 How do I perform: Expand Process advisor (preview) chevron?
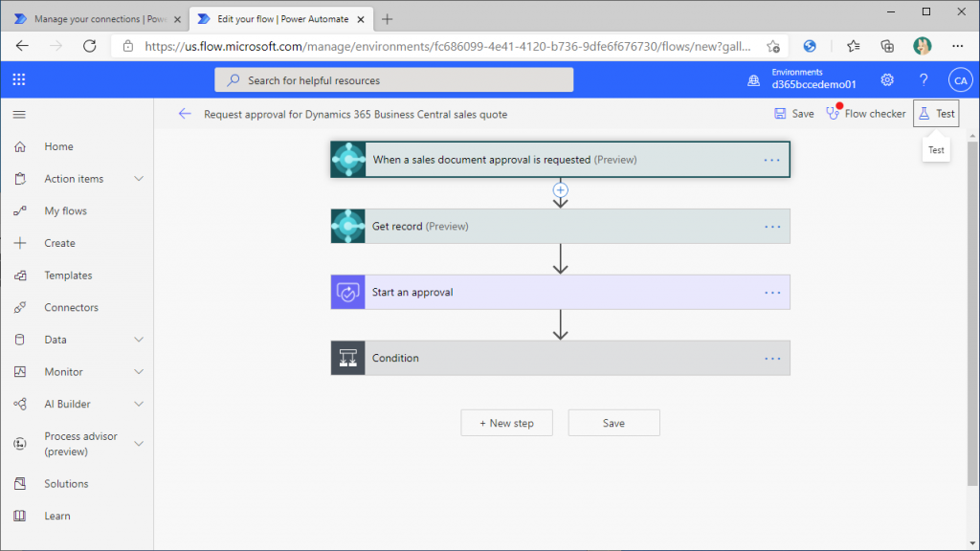[x=139, y=444]
